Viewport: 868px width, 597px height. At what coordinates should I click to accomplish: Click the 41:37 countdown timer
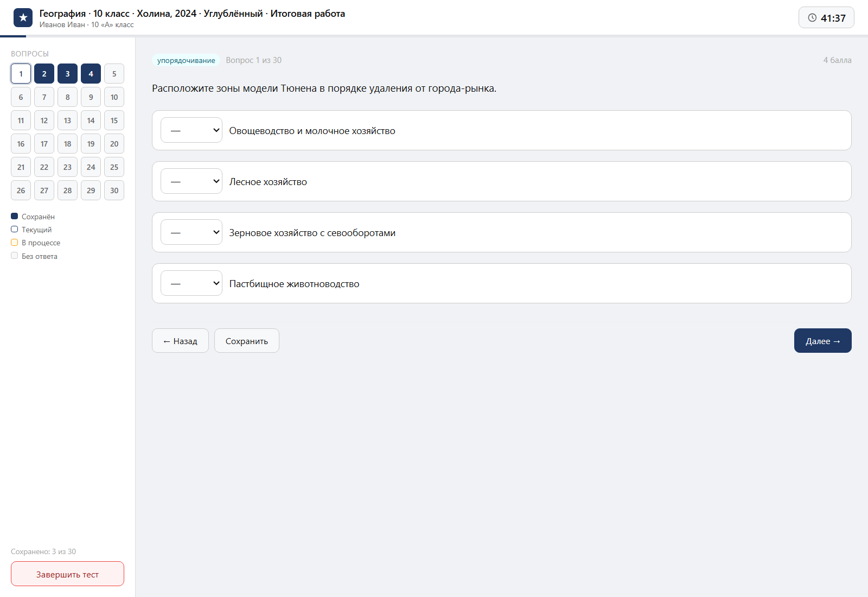pyautogui.click(x=826, y=17)
